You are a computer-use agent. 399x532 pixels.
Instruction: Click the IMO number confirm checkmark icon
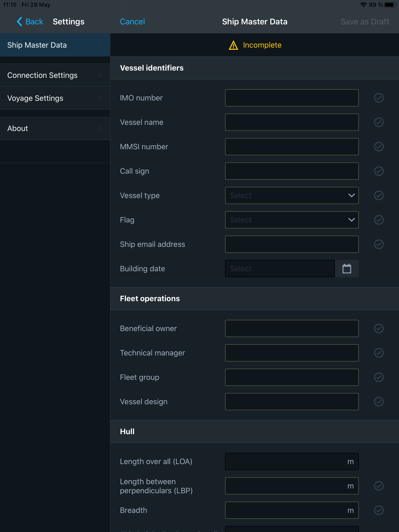coord(379,98)
